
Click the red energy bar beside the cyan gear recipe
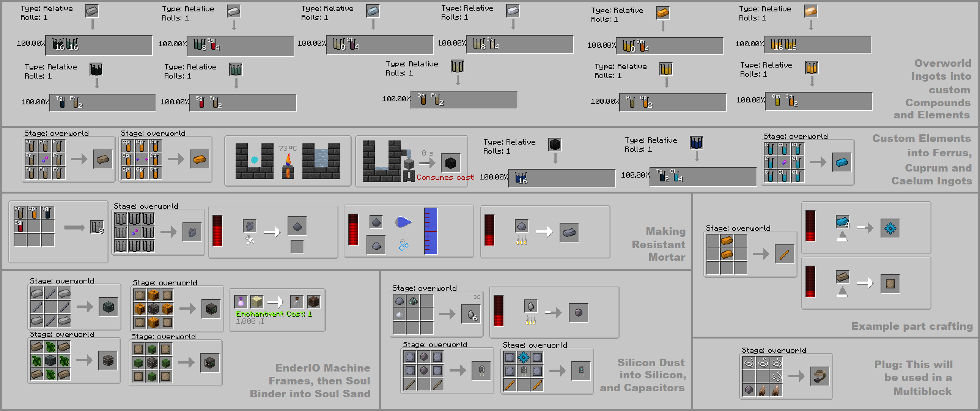click(x=811, y=226)
